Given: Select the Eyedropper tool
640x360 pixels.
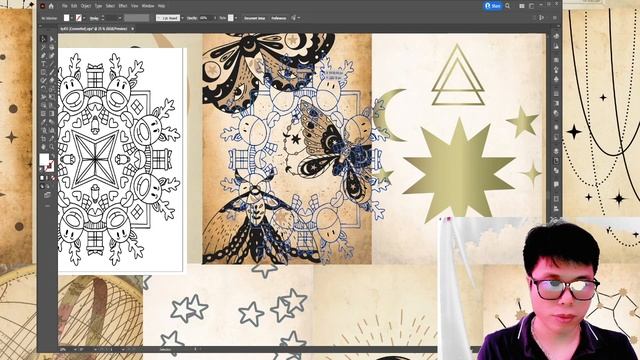Looking at the screenshot, I should pos(44,122).
